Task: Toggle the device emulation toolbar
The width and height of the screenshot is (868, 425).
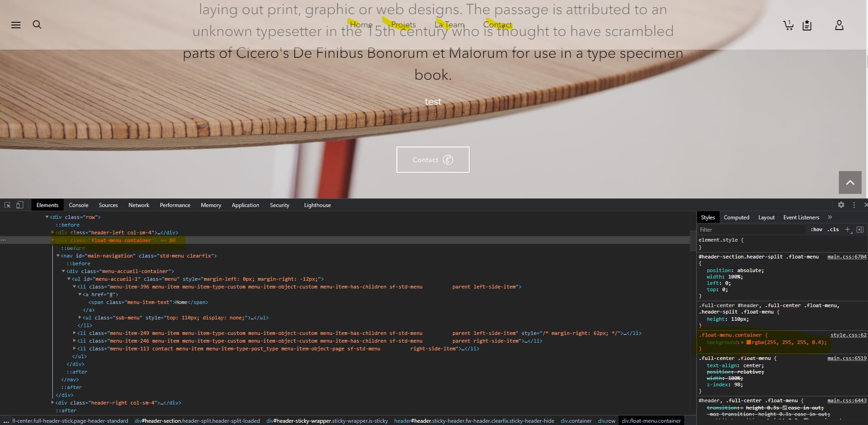Action: (19, 205)
